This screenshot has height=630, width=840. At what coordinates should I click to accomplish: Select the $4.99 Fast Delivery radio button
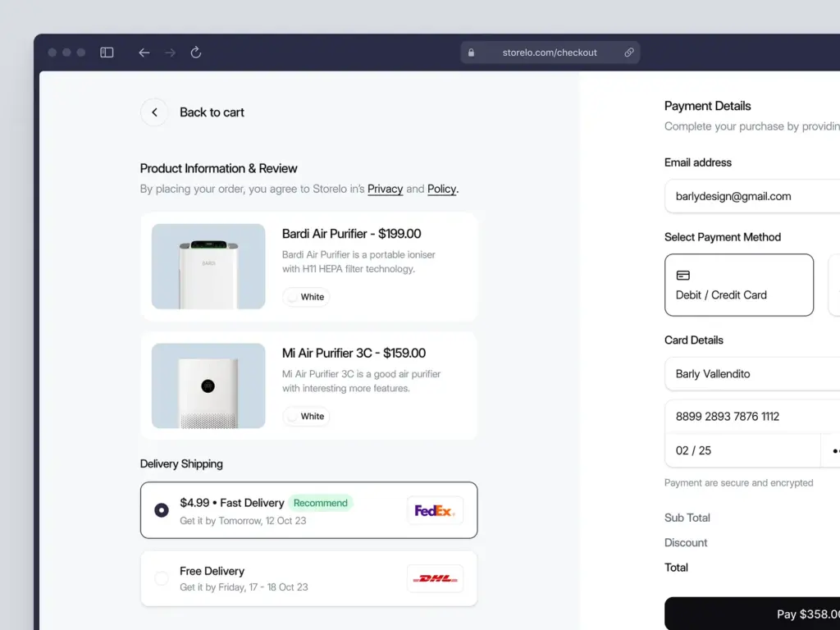click(x=162, y=510)
